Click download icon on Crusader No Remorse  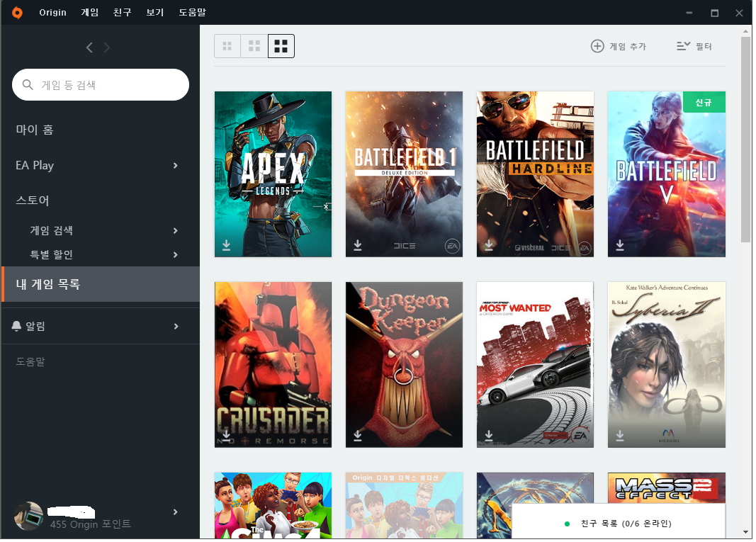point(226,436)
